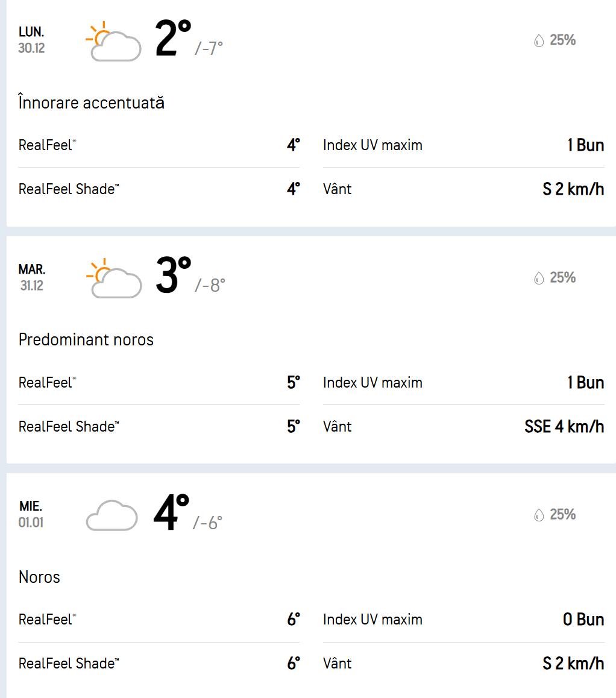This screenshot has height=698, width=616.
Task: Click the 3° high temperature for Tuesday
Action: [173, 276]
